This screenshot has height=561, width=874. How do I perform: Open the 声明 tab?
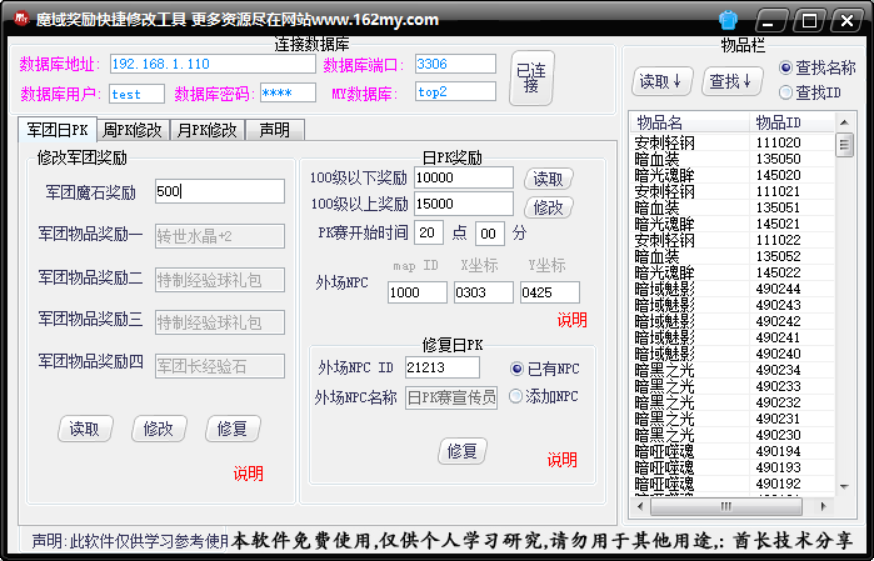274,130
